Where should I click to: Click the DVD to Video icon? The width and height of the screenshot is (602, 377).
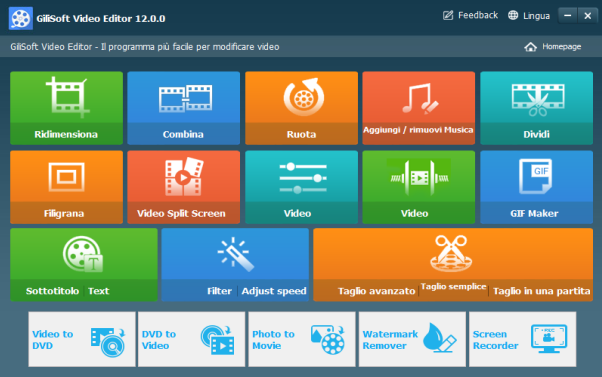click(x=217, y=340)
